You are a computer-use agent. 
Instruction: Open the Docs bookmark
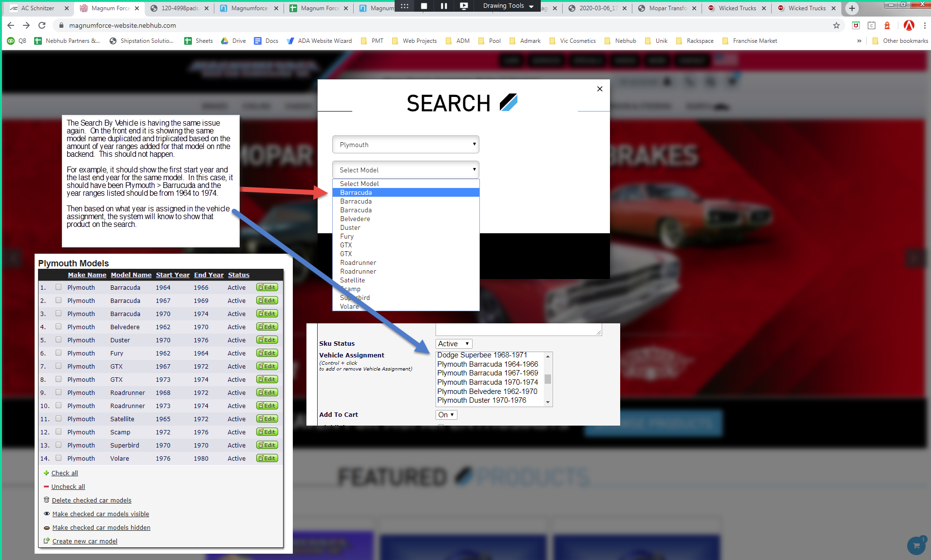pos(266,41)
